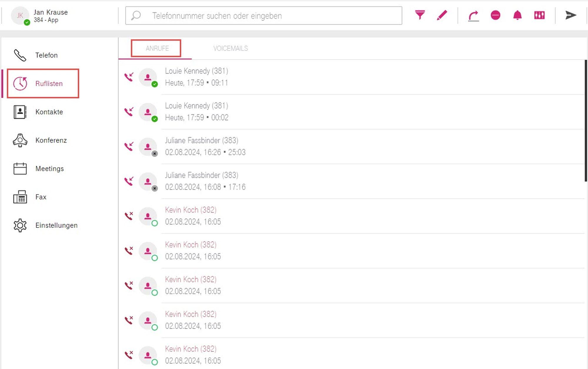
Task: Open call forwarding arrow icon
Action: click(x=473, y=16)
